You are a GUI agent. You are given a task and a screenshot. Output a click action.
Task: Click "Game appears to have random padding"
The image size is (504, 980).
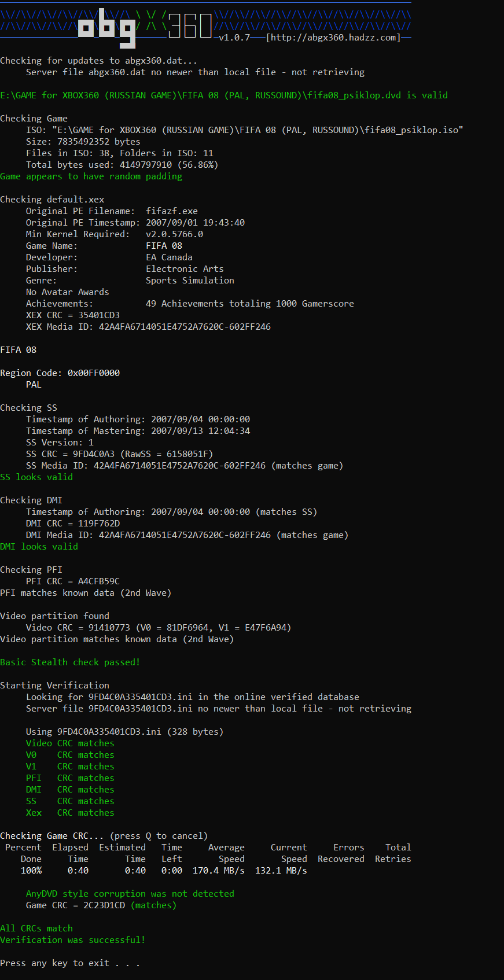tap(91, 176)
